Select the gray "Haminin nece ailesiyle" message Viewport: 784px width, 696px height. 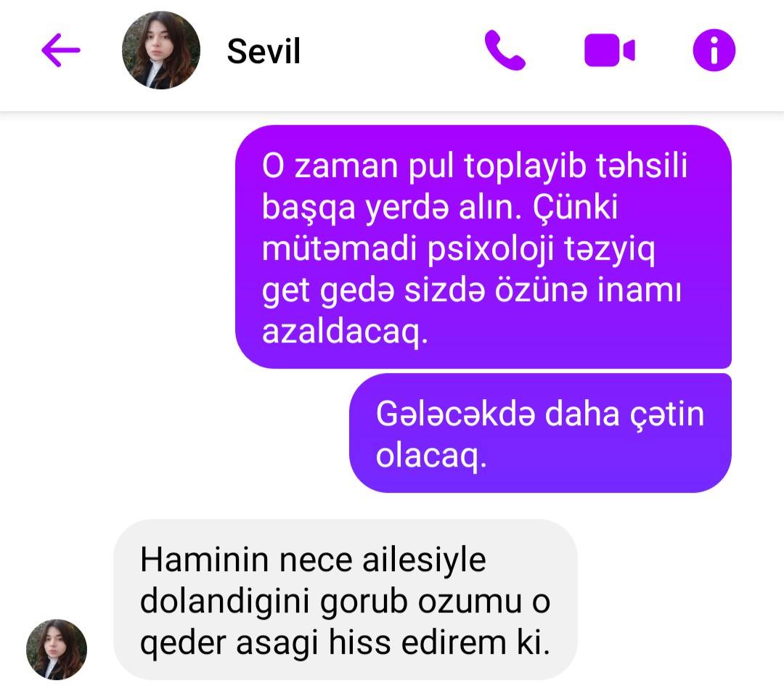click(346, 599)
